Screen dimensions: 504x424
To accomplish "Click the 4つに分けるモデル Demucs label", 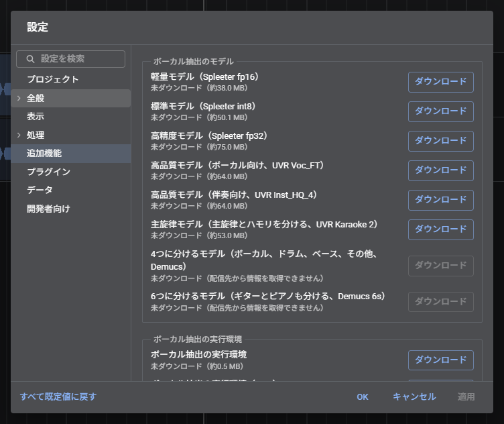I will [x=263, y=260].
